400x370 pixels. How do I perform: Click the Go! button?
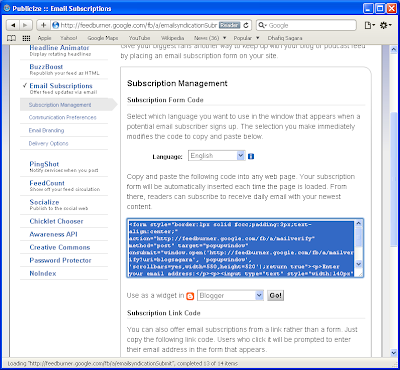(276, 295)
